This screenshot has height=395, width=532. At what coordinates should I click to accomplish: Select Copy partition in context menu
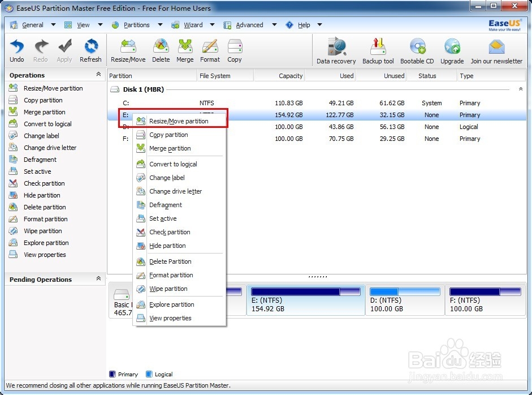click(x=179, y=135)
